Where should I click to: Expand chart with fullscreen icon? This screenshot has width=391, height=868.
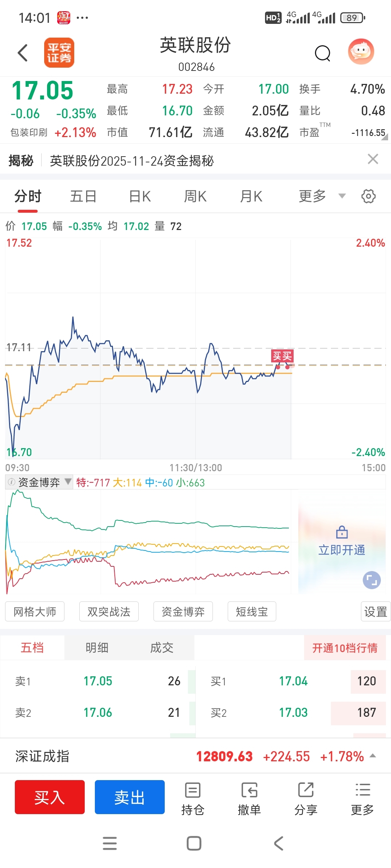tap(371, 580)
